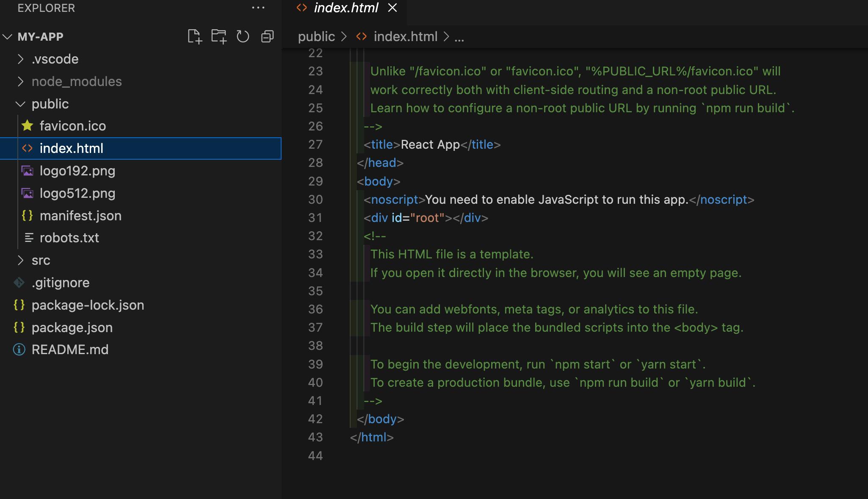Click the "root" id attribute value
868x499 pixels.
point(427,218)
